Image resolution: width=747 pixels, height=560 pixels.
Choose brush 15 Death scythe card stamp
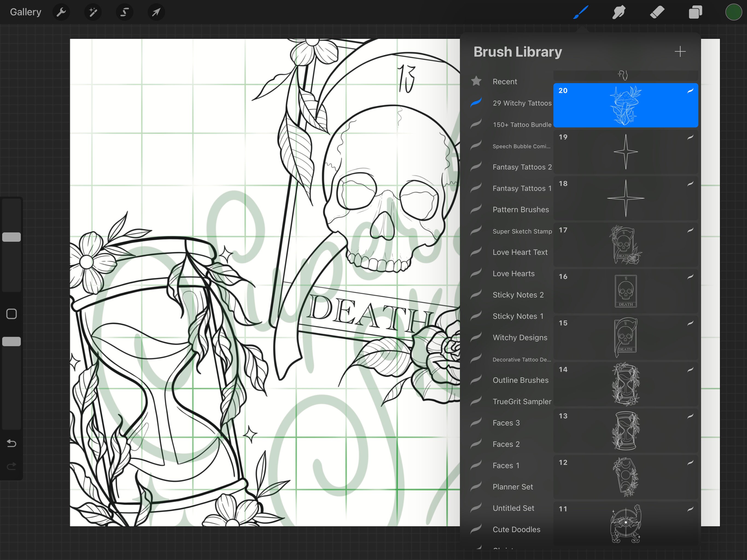pos(626,338)
